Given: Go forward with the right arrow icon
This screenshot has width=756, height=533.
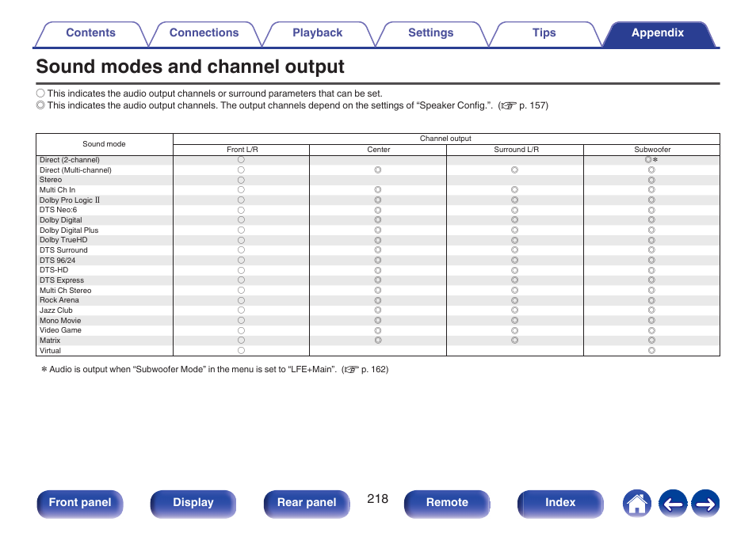Looking at the screenshot, I should (705, 504).
